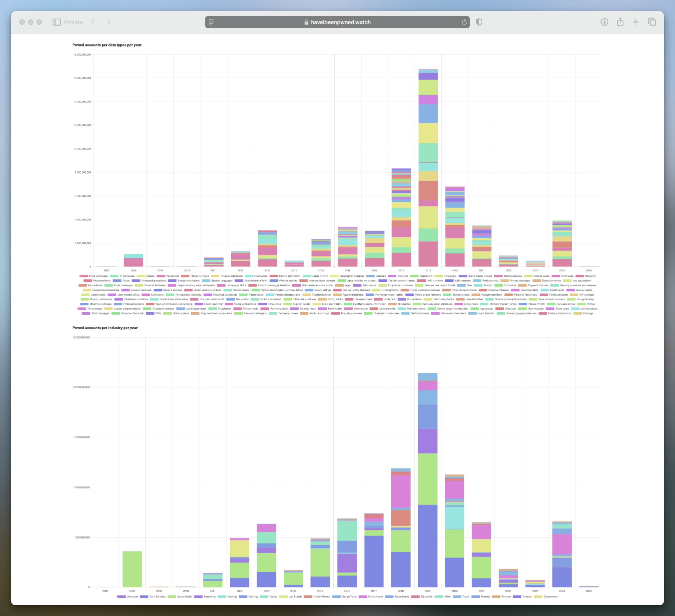Open the privacy report shield icon
The height and width of the screenshot is (616, 675).
(479, 22)
